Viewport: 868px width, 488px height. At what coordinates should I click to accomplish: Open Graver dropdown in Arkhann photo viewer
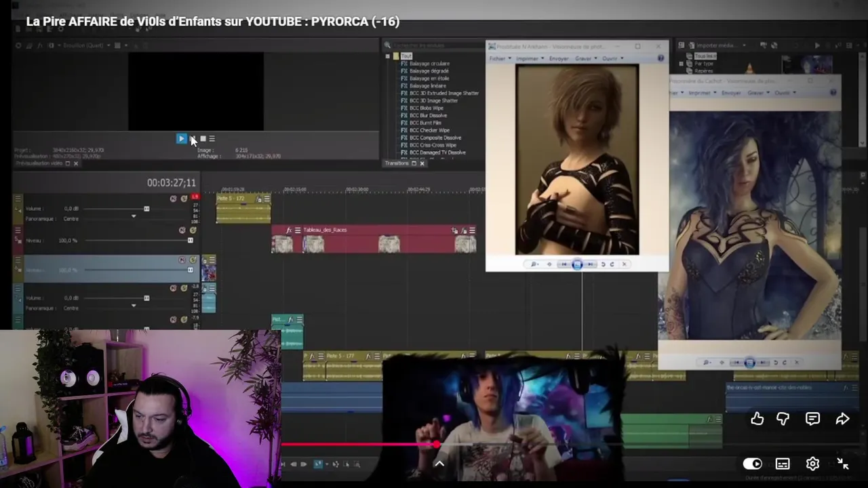tap(585, 58)
